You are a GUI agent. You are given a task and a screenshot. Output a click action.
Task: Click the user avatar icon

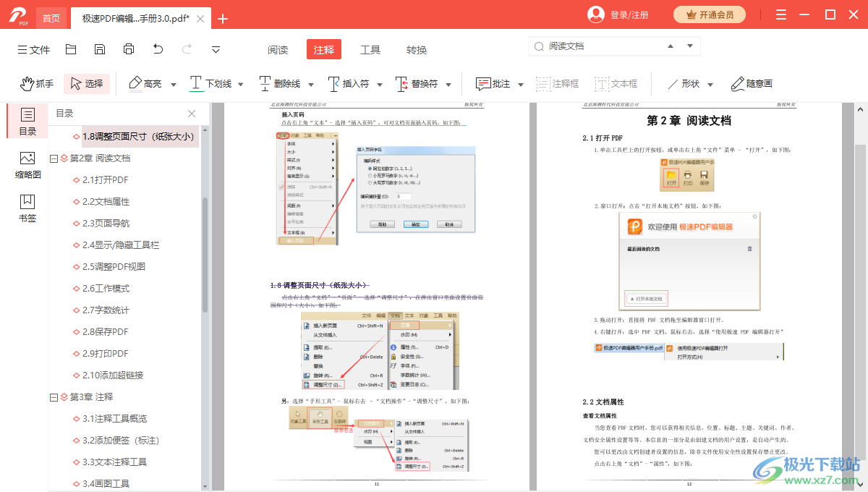tap(596, 14)
